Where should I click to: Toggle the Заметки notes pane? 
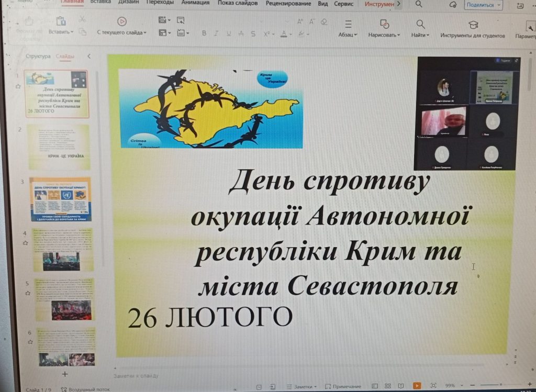point(300,386)
